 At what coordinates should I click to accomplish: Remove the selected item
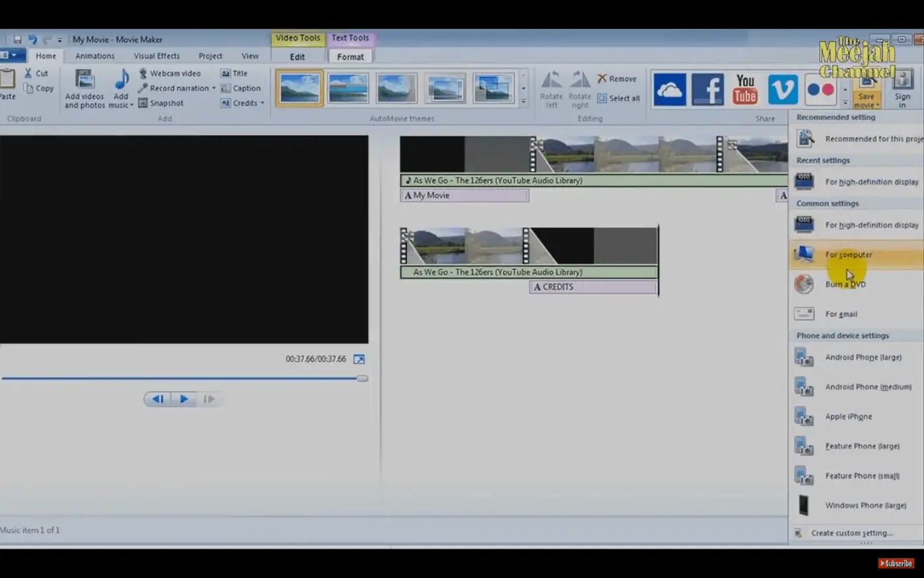pos(617,79)
